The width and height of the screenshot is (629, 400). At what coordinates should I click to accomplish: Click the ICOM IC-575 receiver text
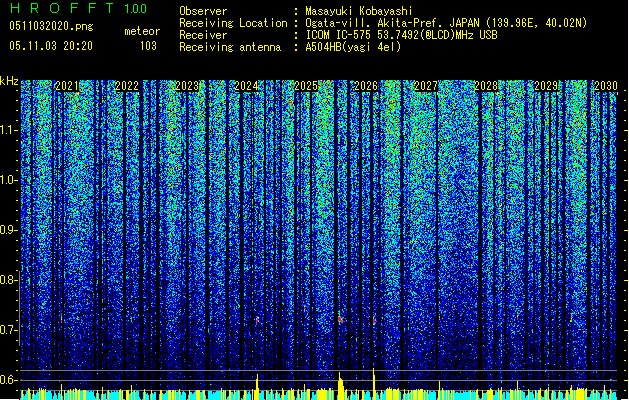pos(401,35)
